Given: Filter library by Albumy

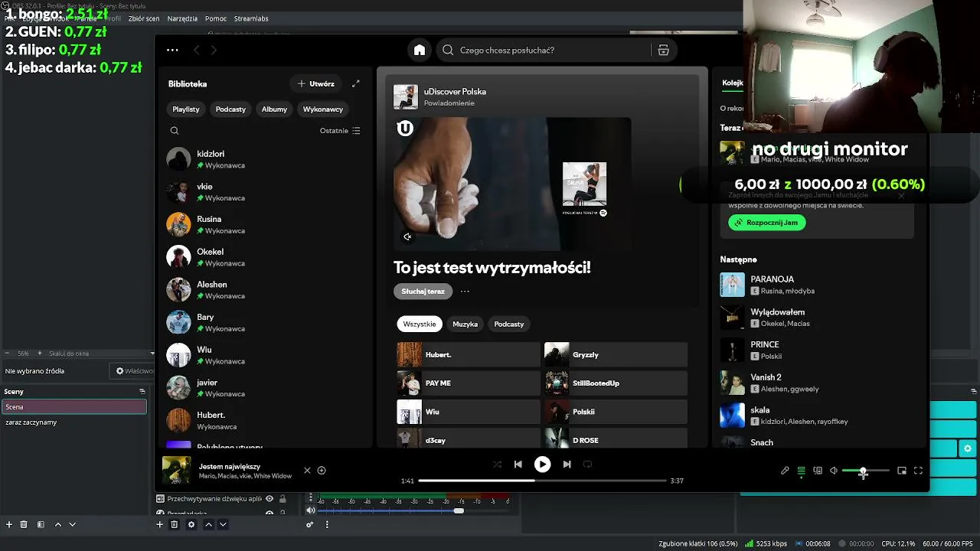Looking at the screenshot, I should point(274,109).
